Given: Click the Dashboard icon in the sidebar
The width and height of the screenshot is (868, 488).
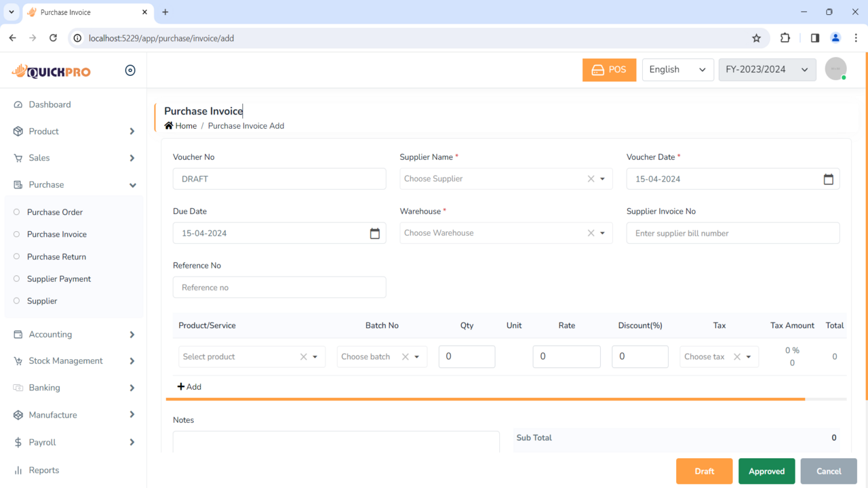Looking at the screenshot, I should coord(20,104).
